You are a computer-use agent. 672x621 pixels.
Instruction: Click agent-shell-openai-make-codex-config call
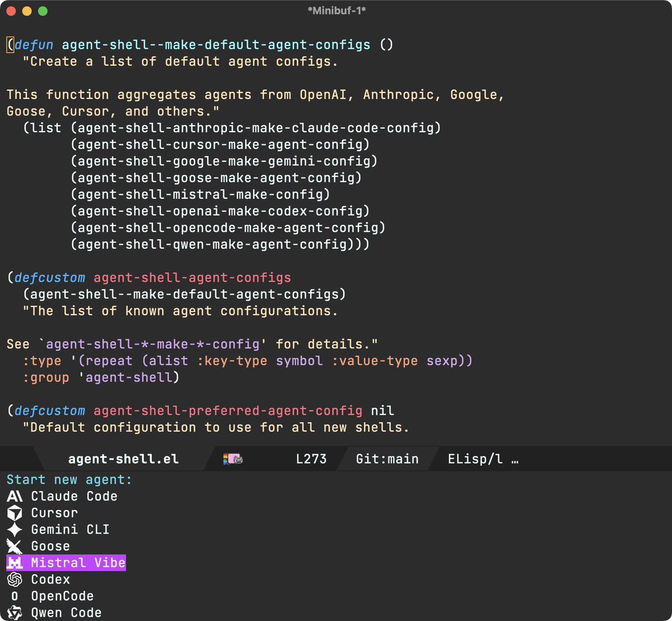click(x=220, y=211)
